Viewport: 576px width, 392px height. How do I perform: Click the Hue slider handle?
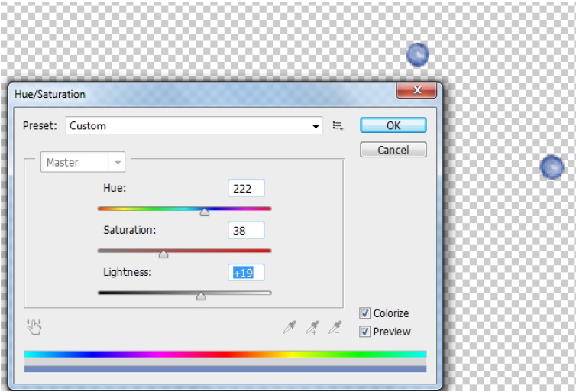(205, 212)
